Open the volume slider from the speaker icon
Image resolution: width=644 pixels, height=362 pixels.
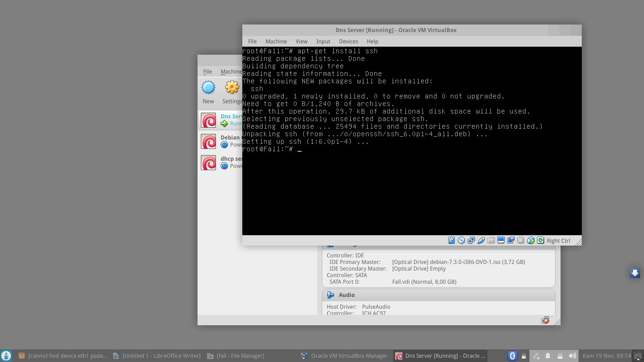click(x=572, y=355)
